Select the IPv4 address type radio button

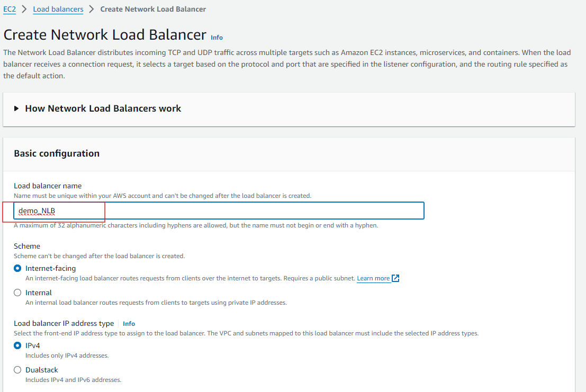tap(18, 345)
